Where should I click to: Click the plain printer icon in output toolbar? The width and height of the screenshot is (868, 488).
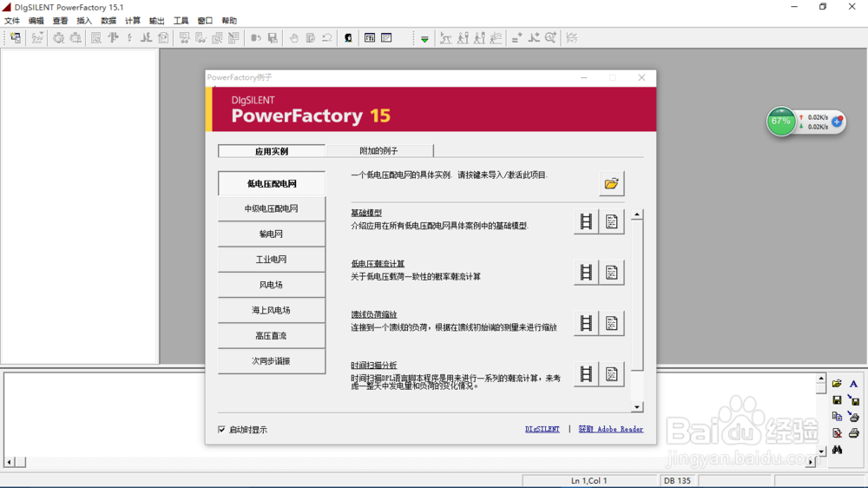[853, 433]
